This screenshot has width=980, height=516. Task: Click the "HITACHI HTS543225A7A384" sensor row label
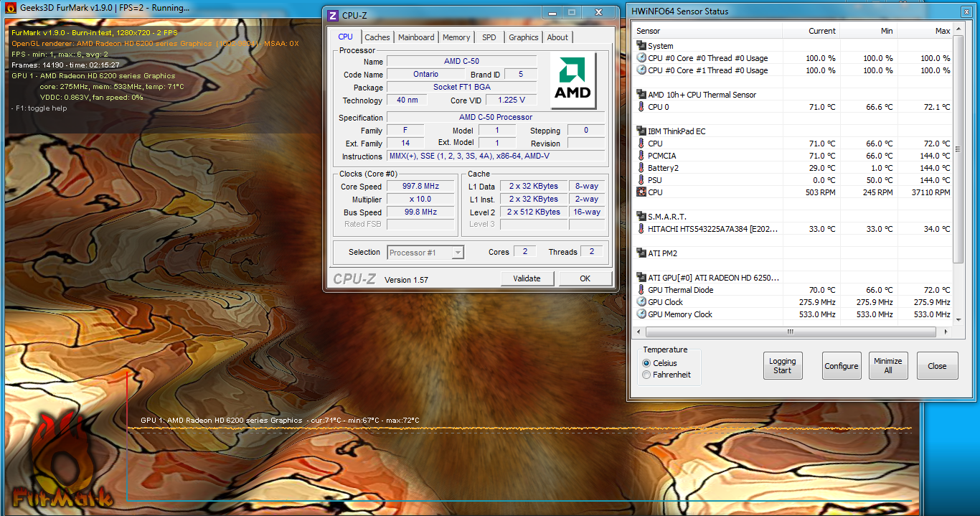(x=712, y=229)
